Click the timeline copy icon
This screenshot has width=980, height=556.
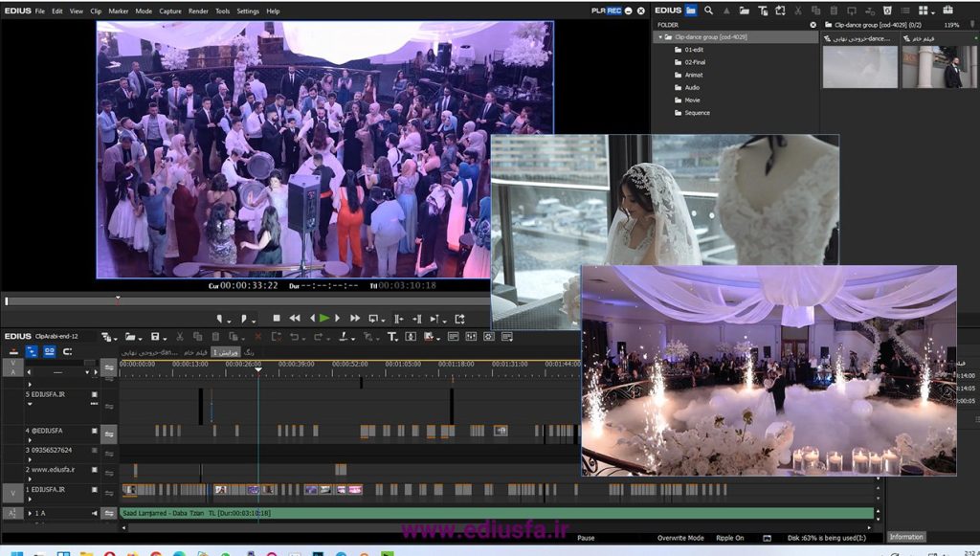tap(197, 336)
